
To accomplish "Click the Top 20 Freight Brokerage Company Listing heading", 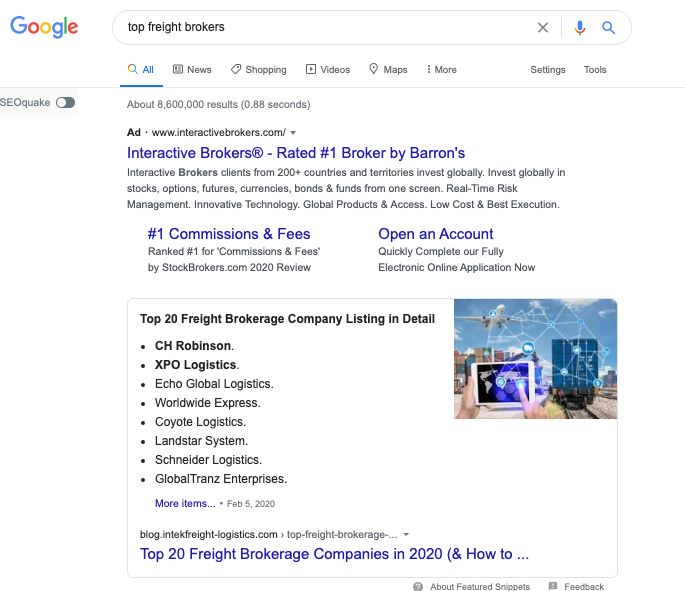I will [287, 318].
